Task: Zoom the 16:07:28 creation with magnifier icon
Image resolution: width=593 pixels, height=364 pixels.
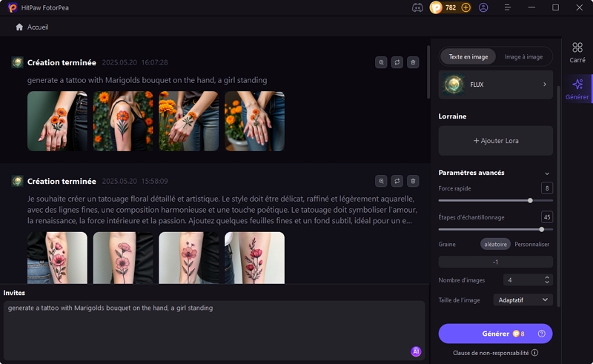Action: tap(381, 62)
